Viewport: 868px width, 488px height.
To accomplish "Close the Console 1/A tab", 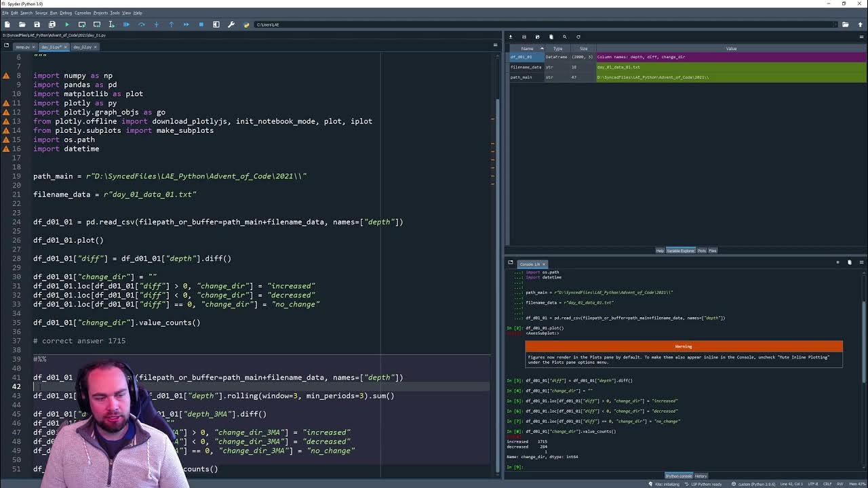I will [544, 264].
